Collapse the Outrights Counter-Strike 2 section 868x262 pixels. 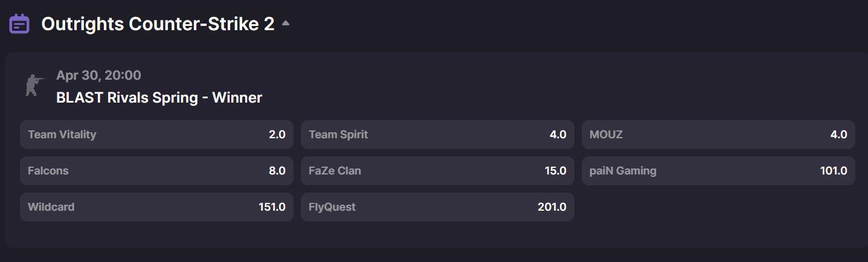pos(286,24)
